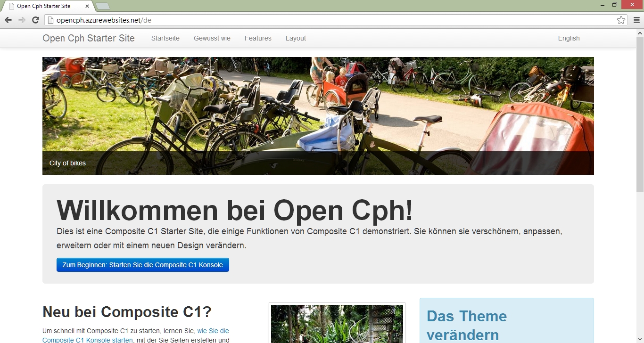
Task: Go to the Features page
Action: [x=258, y=38]
